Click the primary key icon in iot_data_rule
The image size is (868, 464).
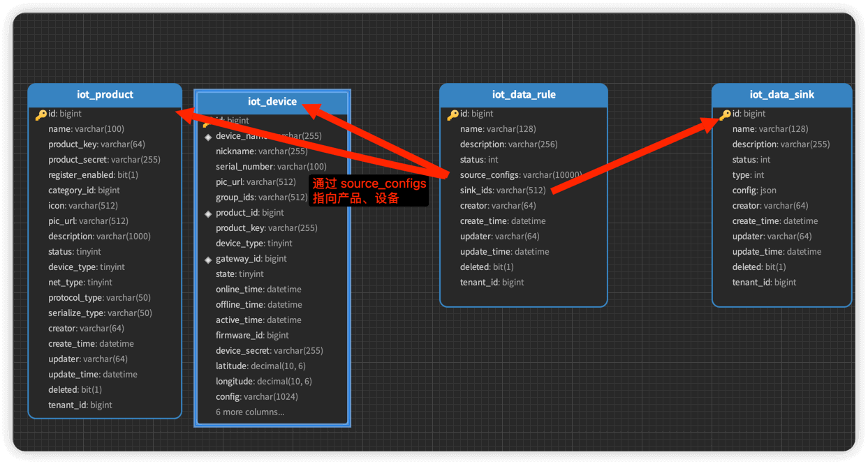(453, 114)
